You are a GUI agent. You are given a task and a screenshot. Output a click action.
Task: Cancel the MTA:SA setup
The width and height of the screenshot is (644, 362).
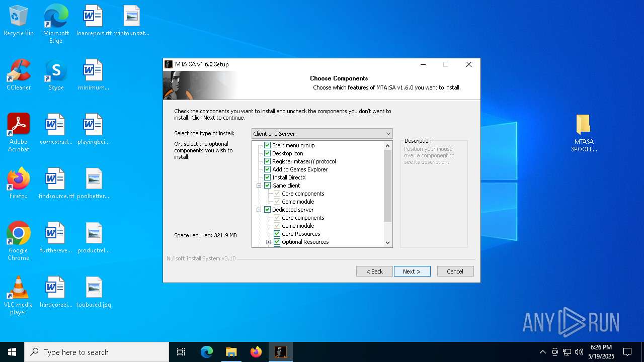pyautogui.click(x=455, y=271)
